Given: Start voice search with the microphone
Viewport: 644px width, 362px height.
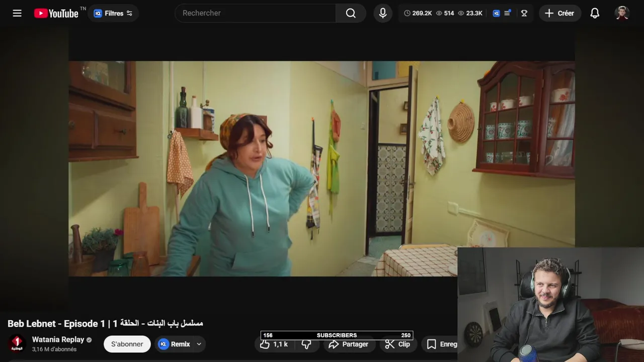Looking at the screenshot, I should pos(383,13).
